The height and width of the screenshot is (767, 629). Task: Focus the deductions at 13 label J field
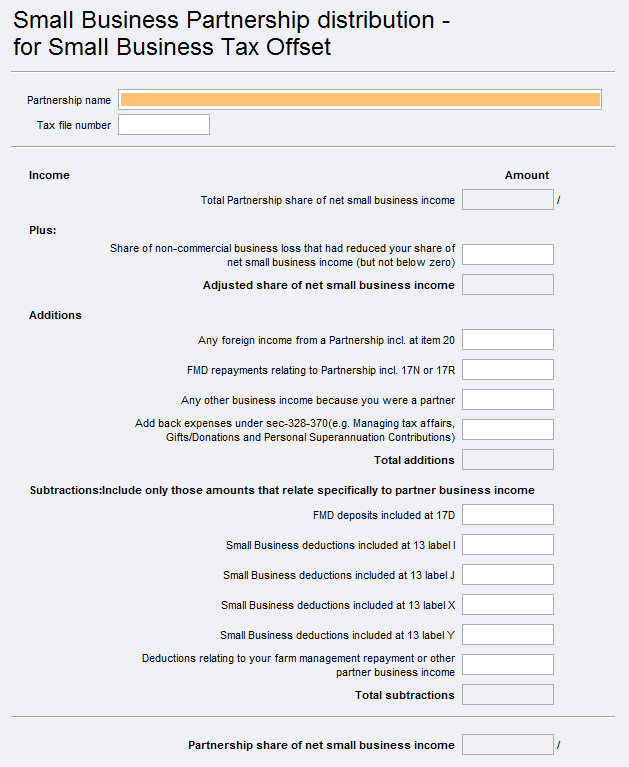click(507, 575)
